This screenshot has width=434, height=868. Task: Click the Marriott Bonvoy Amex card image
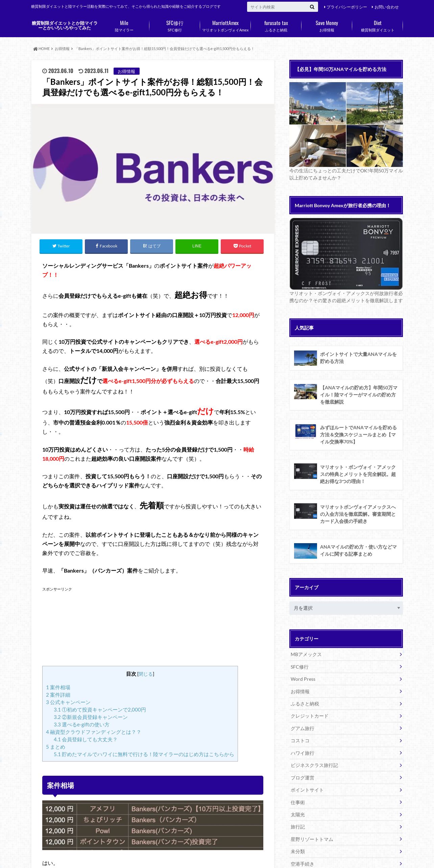(x=346, y=254)
